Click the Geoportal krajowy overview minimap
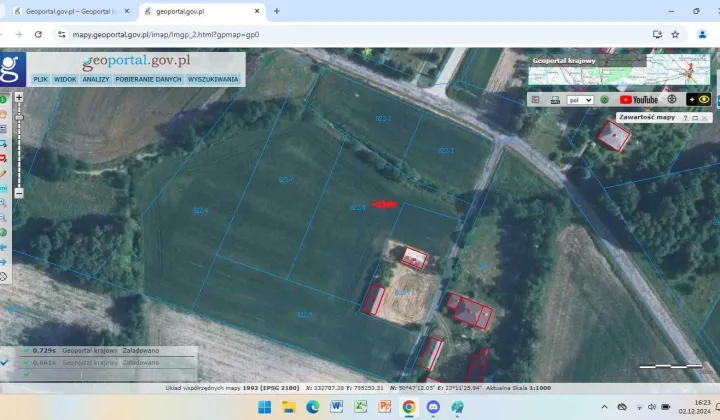 (619, 70)
